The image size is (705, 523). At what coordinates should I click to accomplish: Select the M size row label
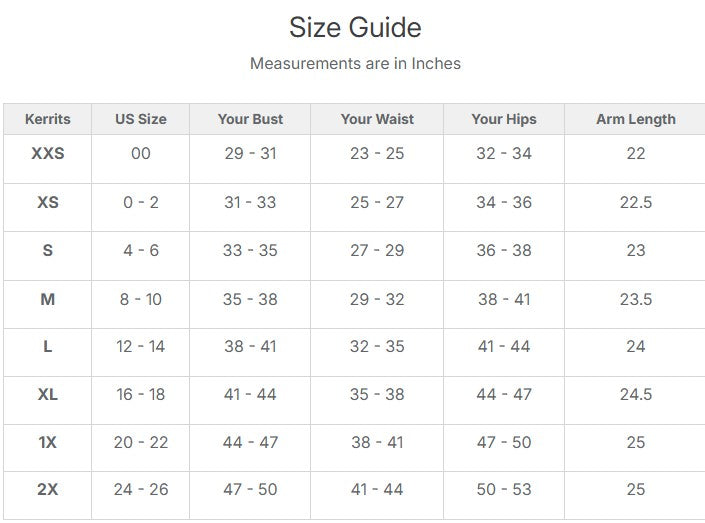pos(48,299)
